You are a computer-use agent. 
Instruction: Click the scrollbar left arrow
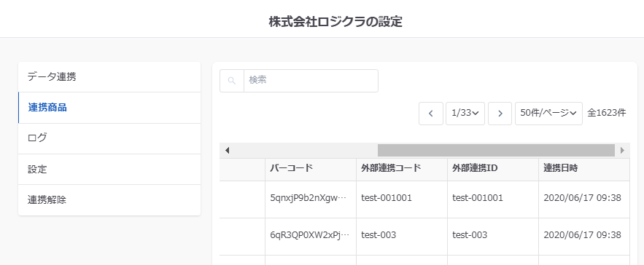pos(227,150)
